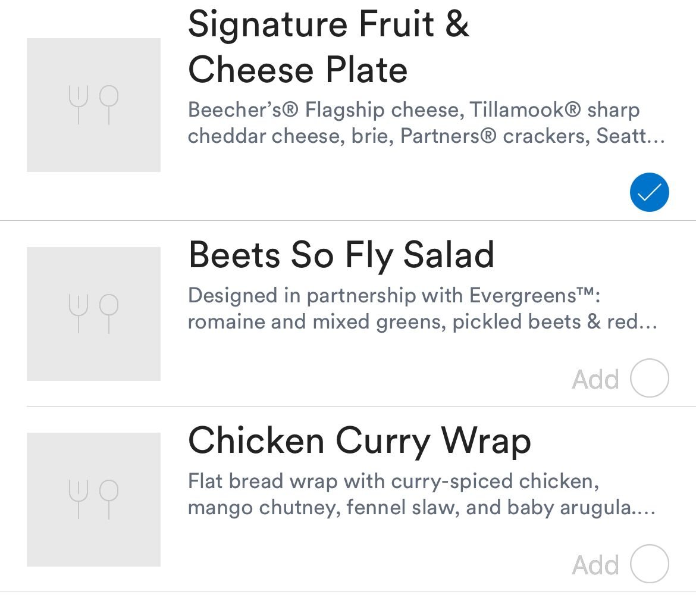Select the empty circle for Chicken Curry Wrap
The height and width of the screenshot is (616, 696).
pos(649,564)
